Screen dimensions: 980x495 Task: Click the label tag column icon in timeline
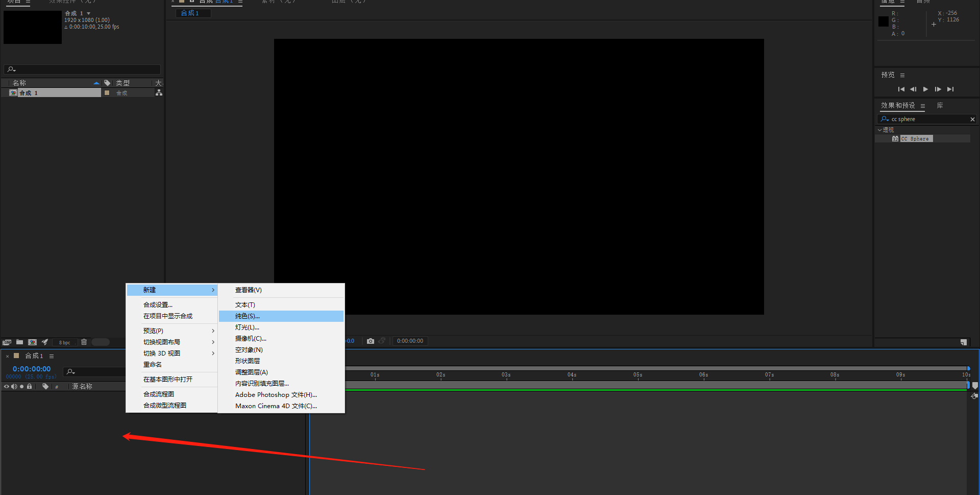click(45, 387)
